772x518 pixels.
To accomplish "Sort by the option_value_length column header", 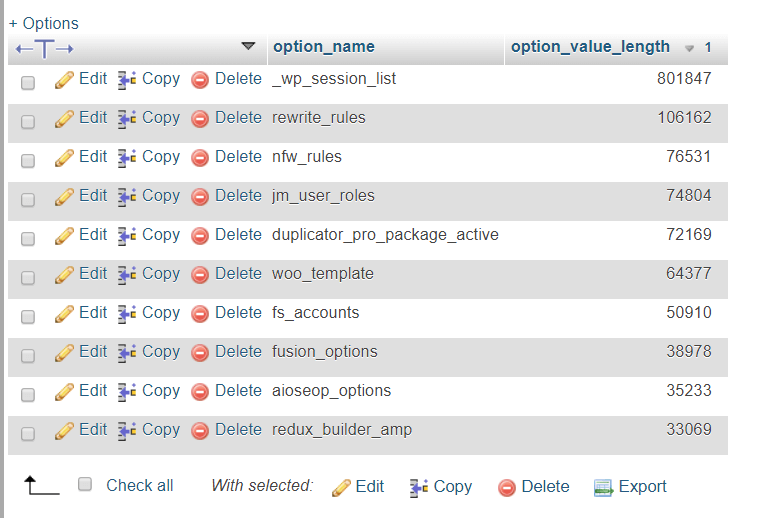I will click(590, 46).
